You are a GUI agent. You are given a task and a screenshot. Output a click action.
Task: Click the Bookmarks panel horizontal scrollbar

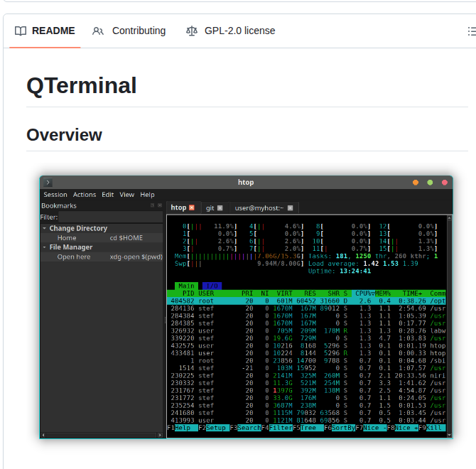(102, 435)
